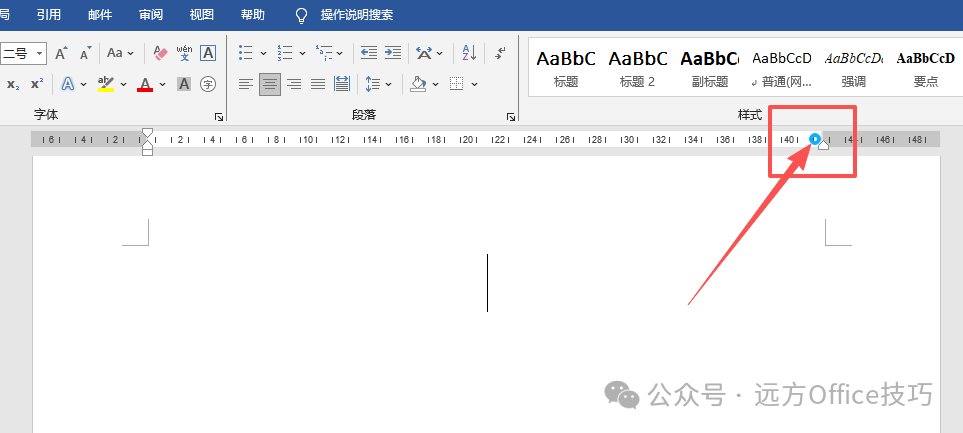Open the 审阅 ribbon tab
963x433 pixels.
coord(150,15)
